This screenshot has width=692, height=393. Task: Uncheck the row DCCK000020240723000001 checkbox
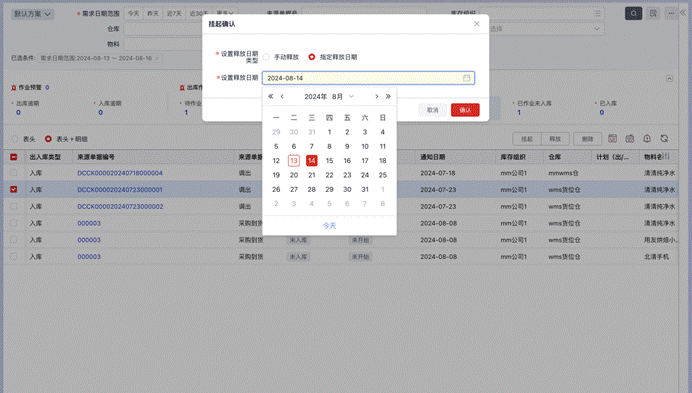tap(14, 189)
